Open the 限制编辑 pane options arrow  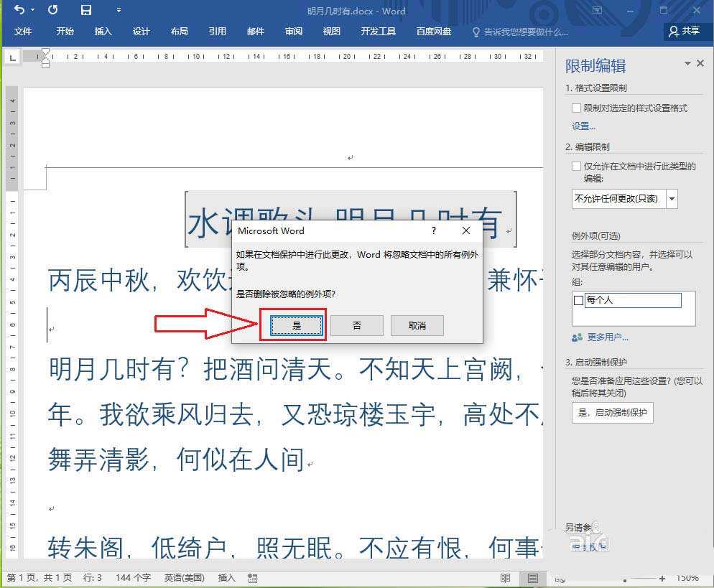coord(687,63)
